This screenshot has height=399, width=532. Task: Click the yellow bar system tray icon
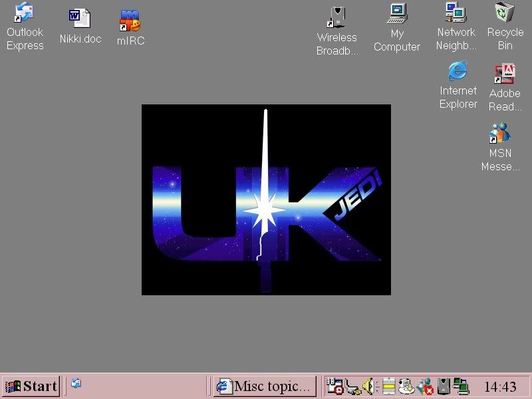389,386
